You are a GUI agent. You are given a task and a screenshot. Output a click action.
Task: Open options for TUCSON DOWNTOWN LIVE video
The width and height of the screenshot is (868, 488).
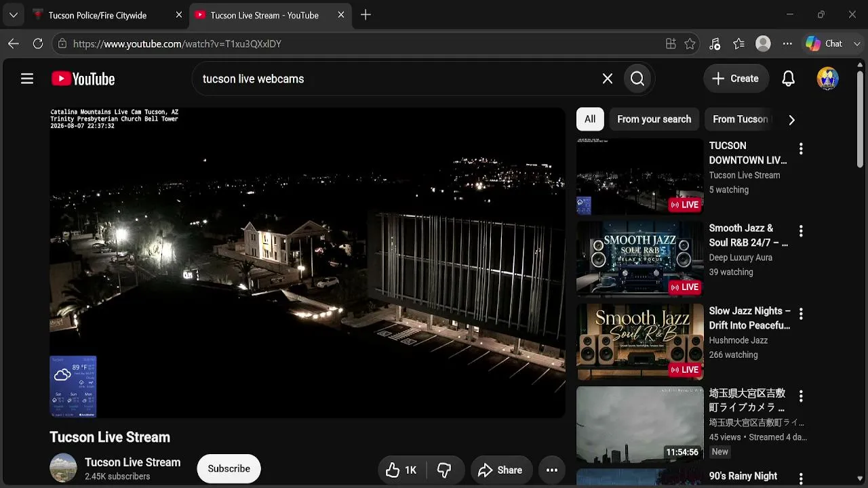coord(801,148)
